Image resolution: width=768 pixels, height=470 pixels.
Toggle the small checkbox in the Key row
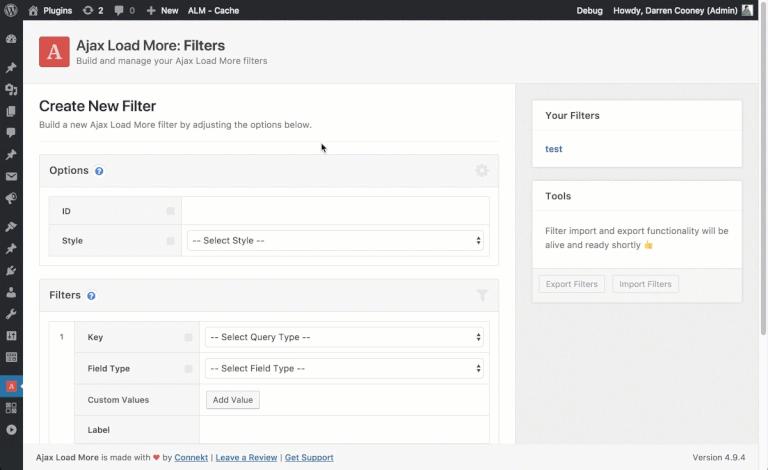pyautogui.click(x=188, y=337)
